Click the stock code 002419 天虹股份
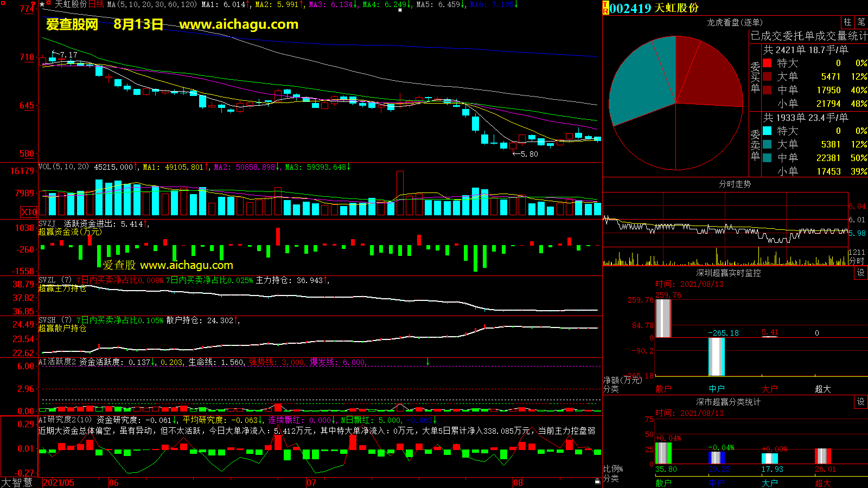This screenshot has width=868, height=488. [654, 8]
